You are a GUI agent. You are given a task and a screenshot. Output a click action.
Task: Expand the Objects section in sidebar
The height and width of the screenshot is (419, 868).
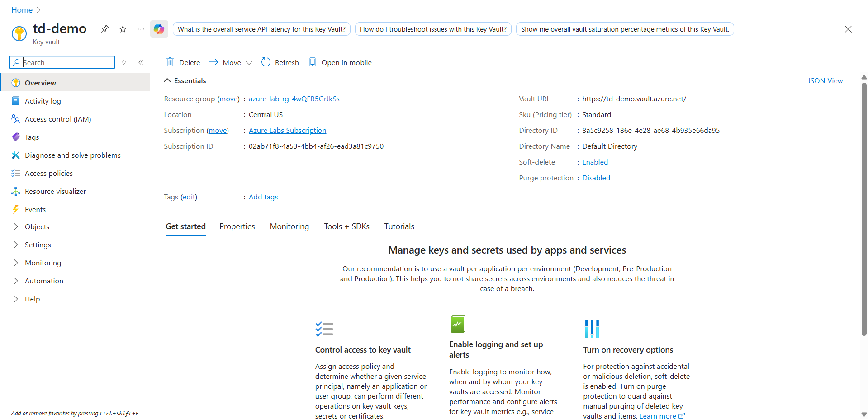[16, 226]
